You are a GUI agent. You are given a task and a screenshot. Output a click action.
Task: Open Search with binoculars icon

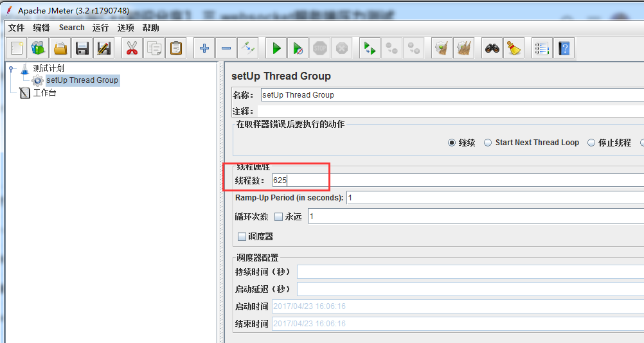pos(492,48)
